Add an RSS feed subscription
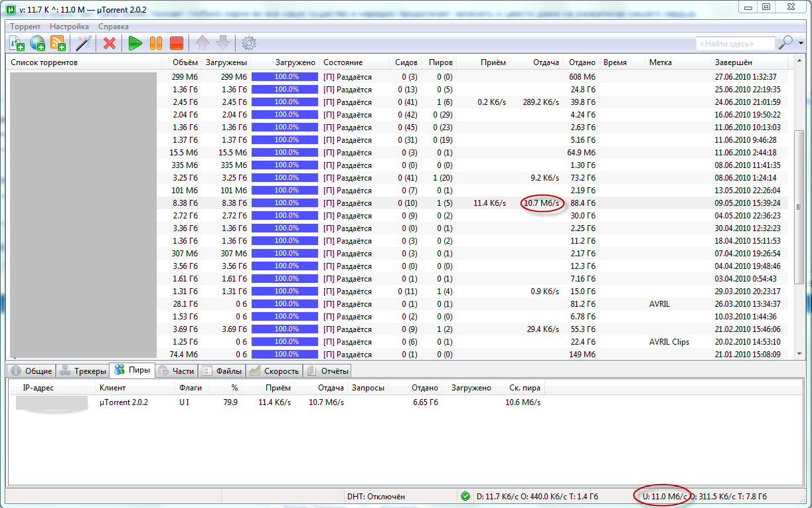The image size is (812, 508). [x=57, y=43]
